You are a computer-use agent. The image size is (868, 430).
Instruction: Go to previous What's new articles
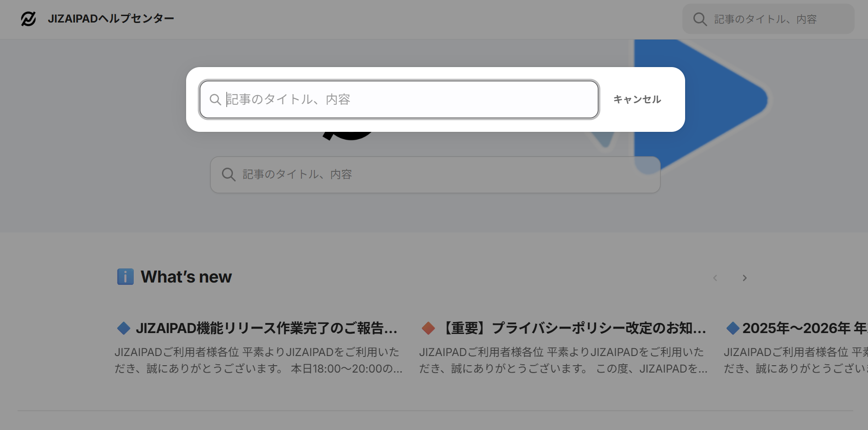click(x=715, y=278)
